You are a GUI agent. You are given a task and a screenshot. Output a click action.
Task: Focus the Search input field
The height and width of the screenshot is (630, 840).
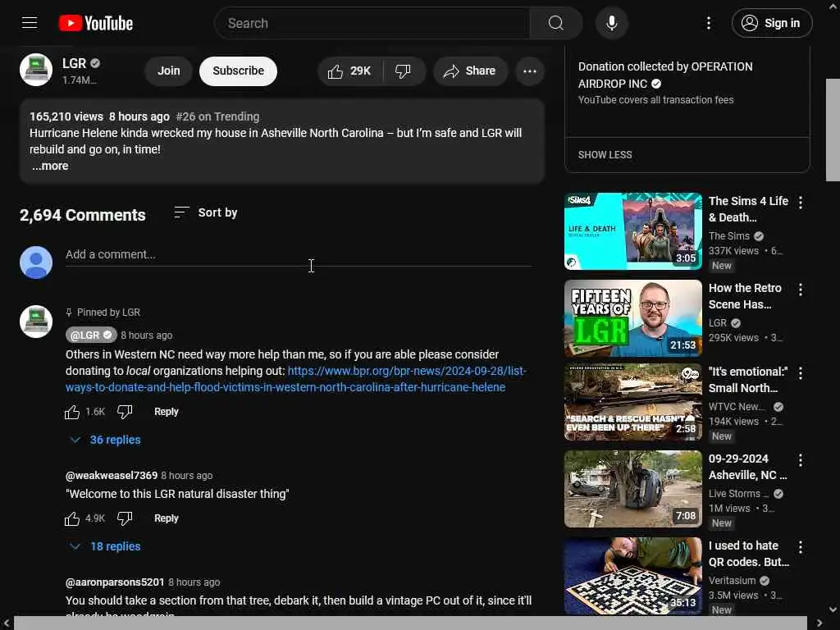point(372,23)
